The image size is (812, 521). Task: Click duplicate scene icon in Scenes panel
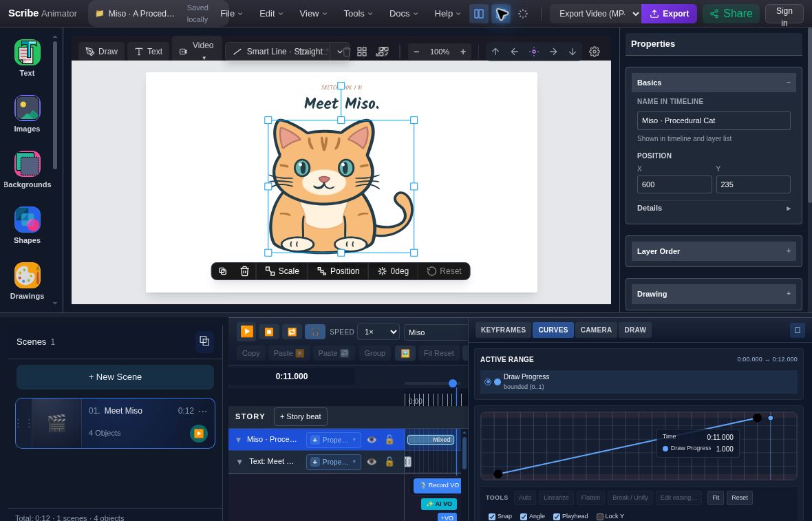[x=204, y=341]
